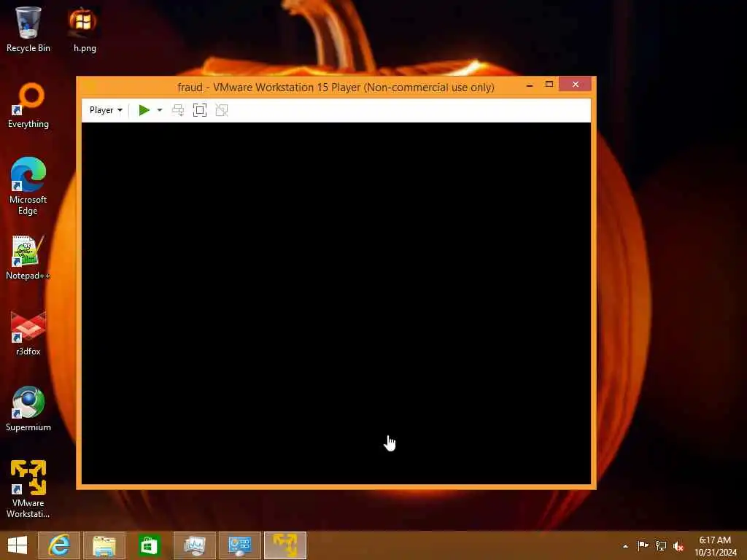Open the Control Panel taskbar icon
This screenshot has width=747, height=560.
point(240,545)
